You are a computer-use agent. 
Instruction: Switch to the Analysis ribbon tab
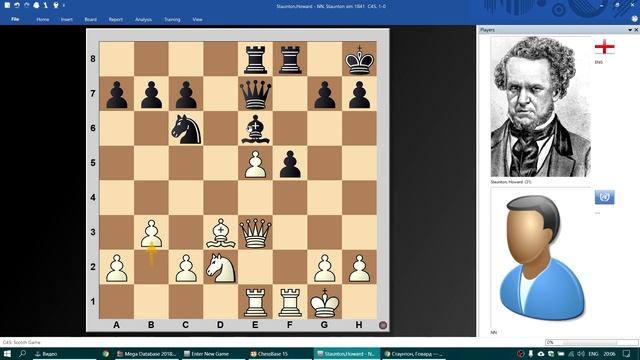(143, 19)
